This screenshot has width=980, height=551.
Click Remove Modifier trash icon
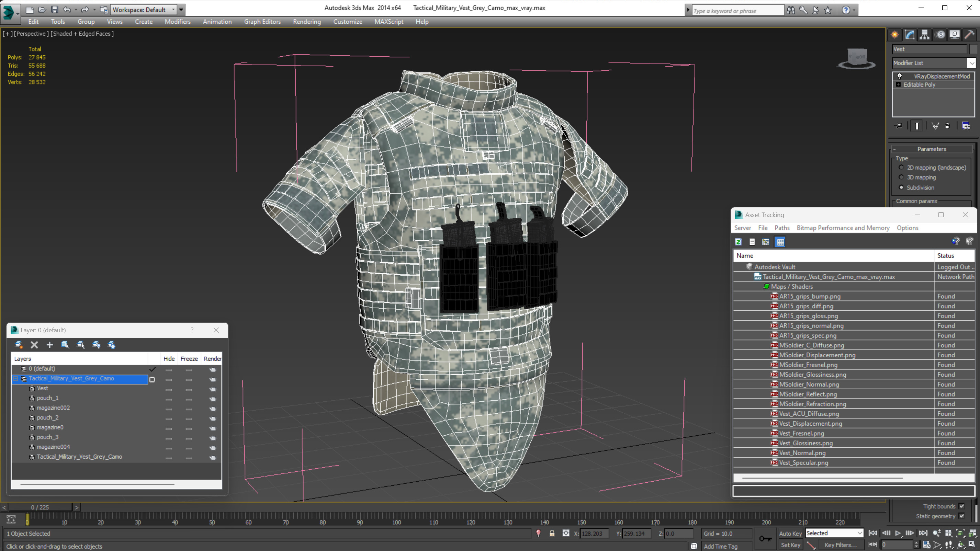947,126
